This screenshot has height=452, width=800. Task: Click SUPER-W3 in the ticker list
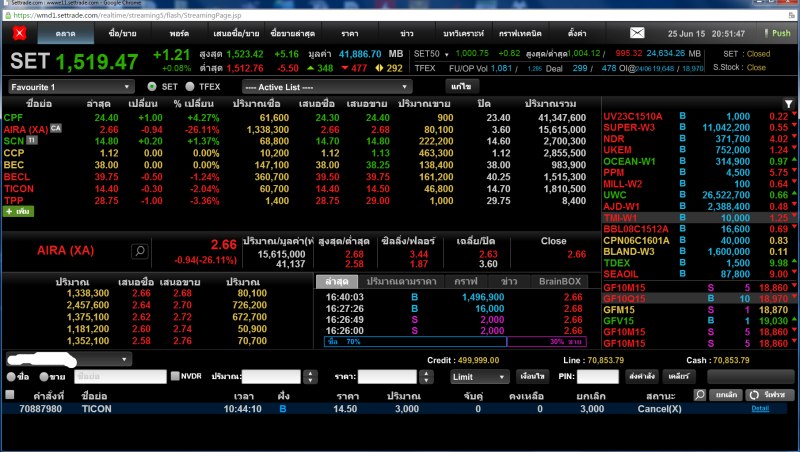629,128
